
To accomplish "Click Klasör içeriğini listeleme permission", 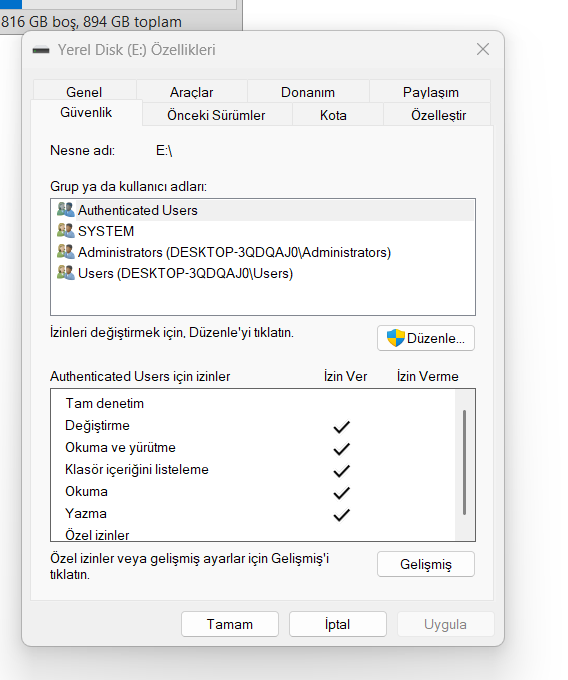I will 253,470.
